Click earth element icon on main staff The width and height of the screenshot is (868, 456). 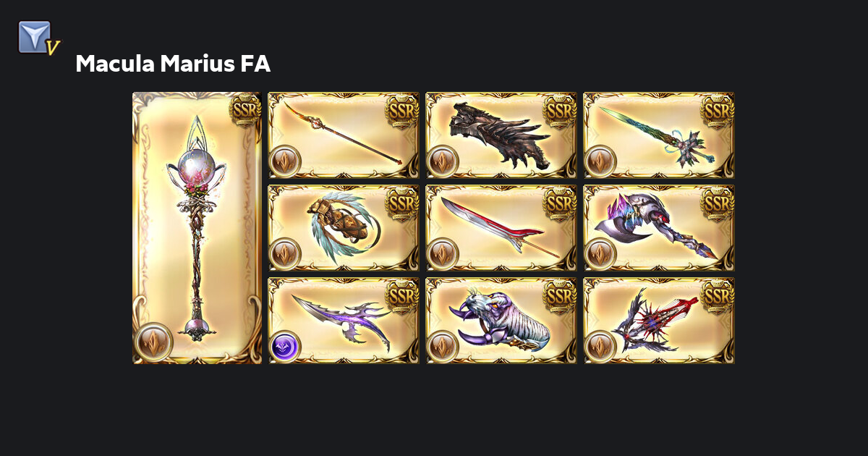pos(153,342)
